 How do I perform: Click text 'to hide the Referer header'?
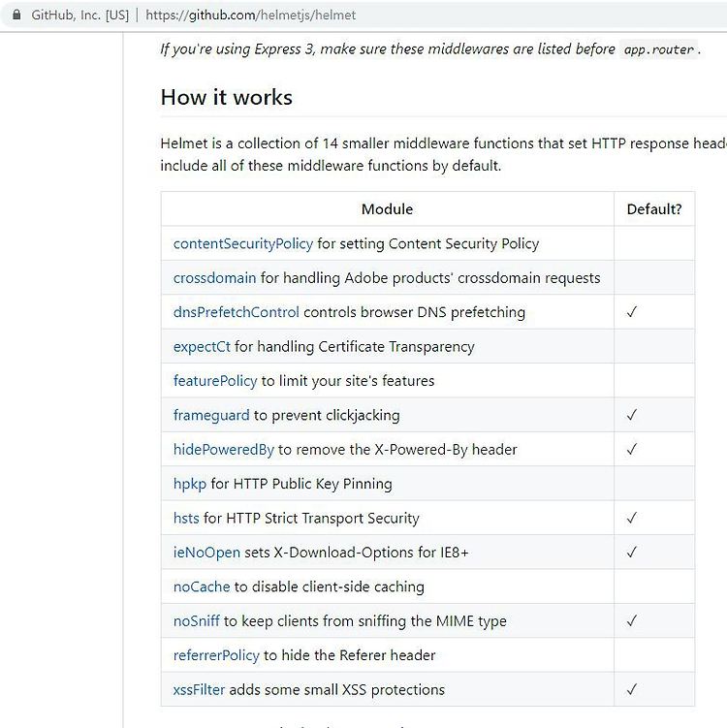pyautogui.click(x=350, y=655)
